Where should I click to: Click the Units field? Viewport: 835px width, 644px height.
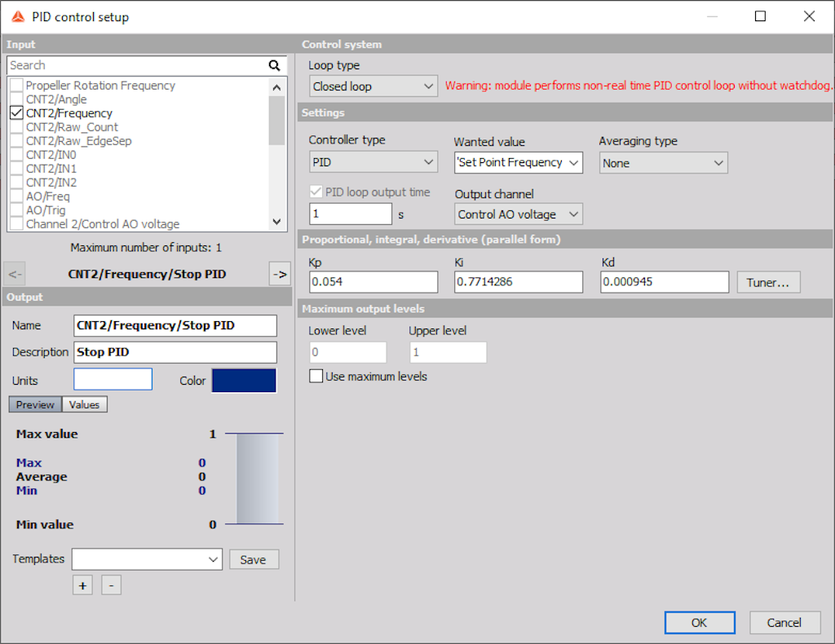click(x=113, y=380)
